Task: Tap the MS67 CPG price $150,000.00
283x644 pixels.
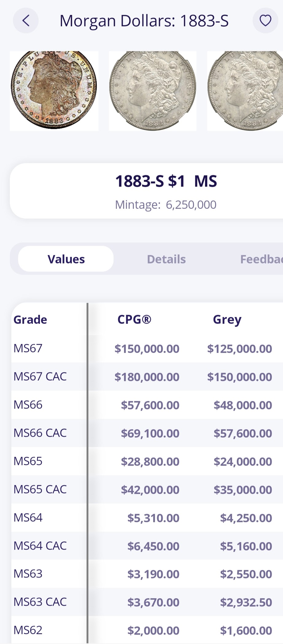Action: (147, 349)
